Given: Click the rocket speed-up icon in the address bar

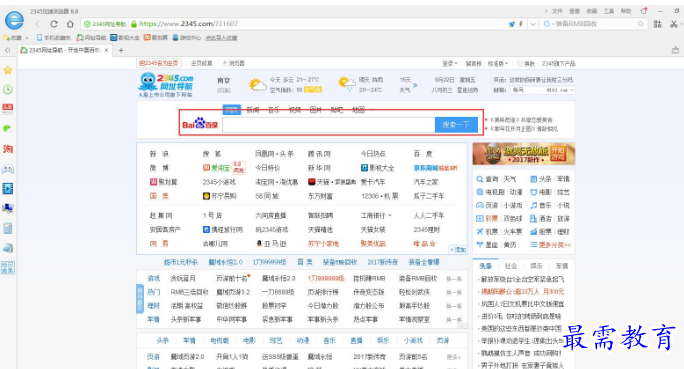Looking at the screenshot, I should click(511, 24).
